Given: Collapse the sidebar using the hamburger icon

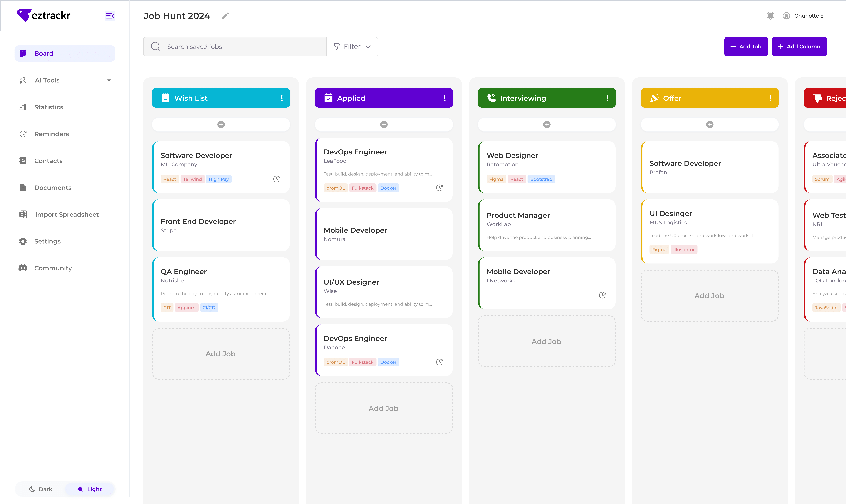Looking at the screenshot, I should (109, 16).
